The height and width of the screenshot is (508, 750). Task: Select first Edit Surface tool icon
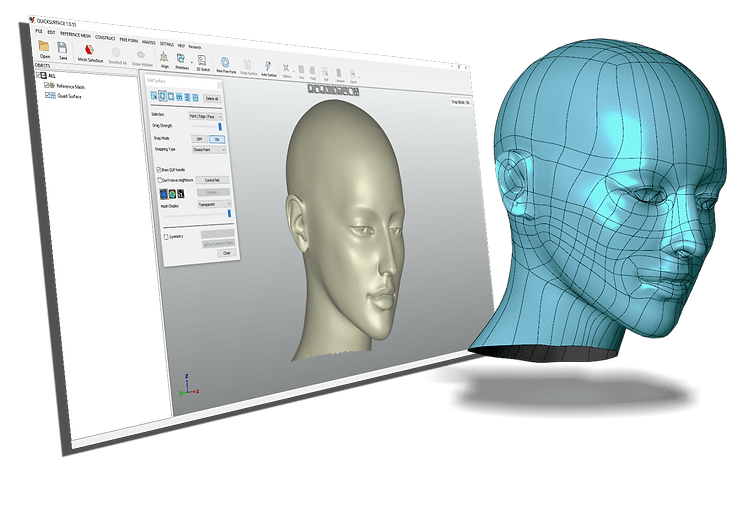(154, 95)
